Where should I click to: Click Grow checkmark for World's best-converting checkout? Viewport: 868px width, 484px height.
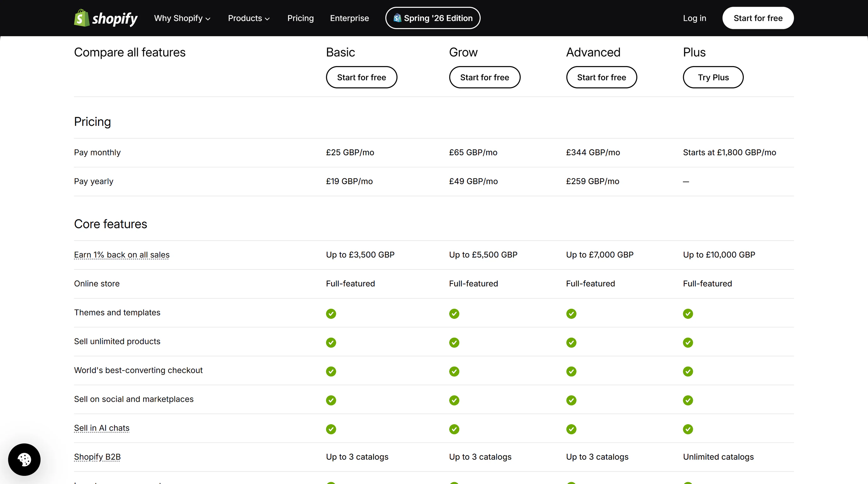pyautogui.click(x=454, y=372)
